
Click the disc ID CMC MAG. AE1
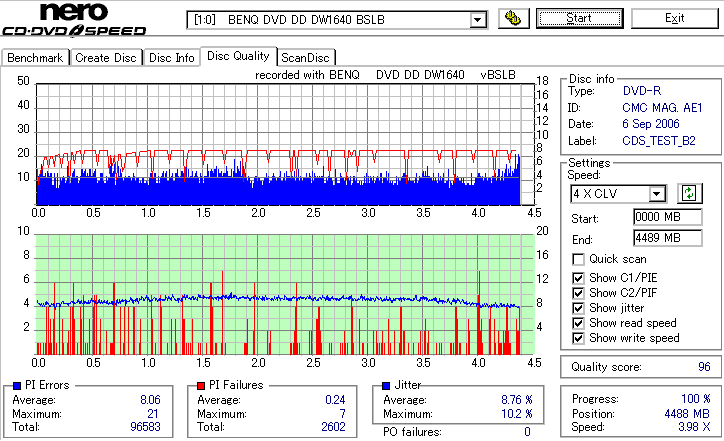coord(662,108)
